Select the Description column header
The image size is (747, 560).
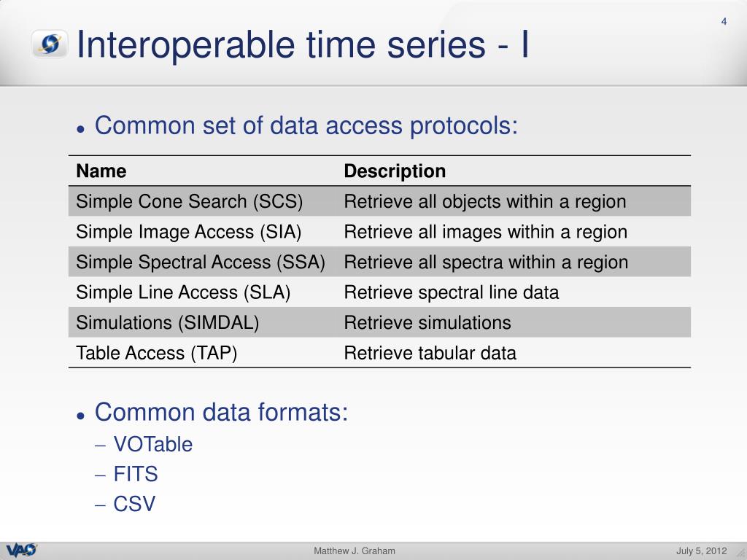click(395, 171)
